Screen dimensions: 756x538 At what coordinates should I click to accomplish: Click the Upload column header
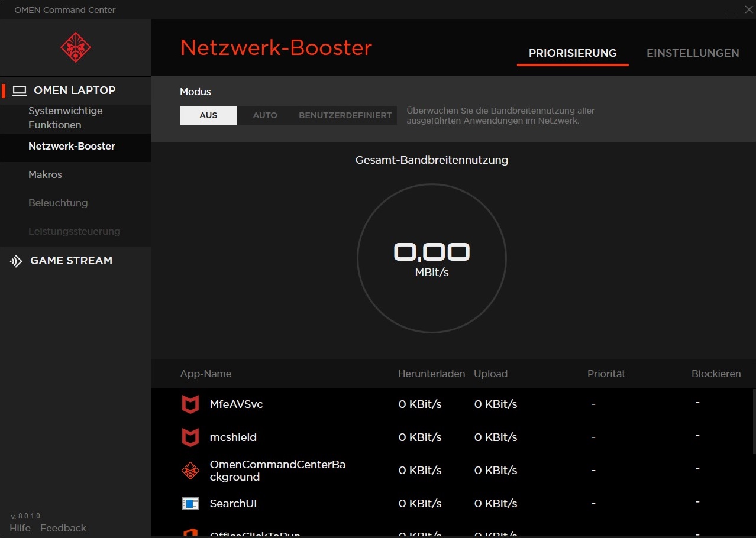pyautogui.click(x=491, y=374)
